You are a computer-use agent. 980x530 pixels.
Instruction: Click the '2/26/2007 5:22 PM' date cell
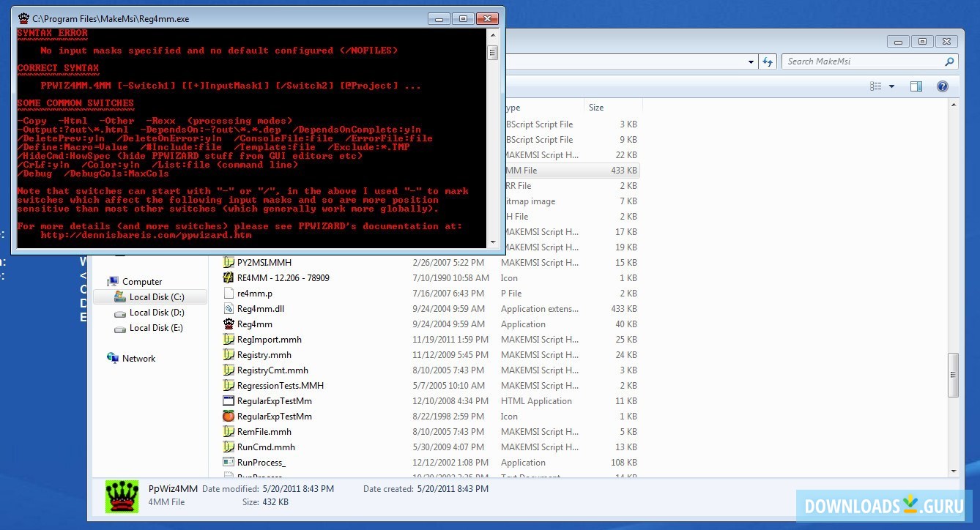(x=448, y=263)
